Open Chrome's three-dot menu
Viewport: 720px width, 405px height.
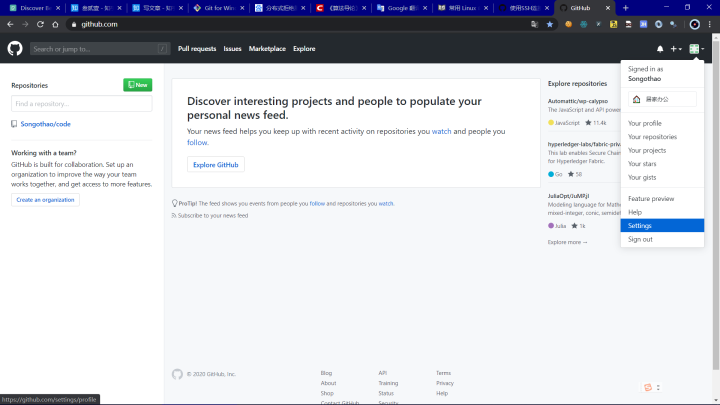(709, 24)
